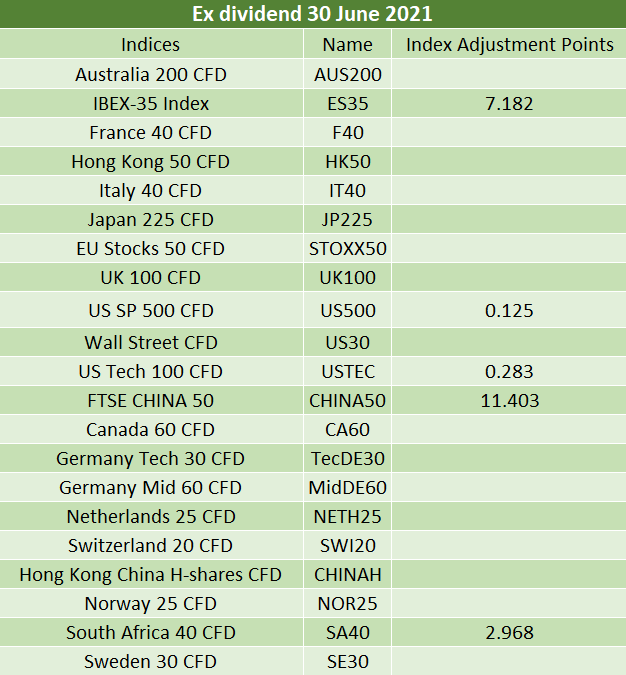
Task: Select the 7.182 adjustment value
Action: click(509, 104)
